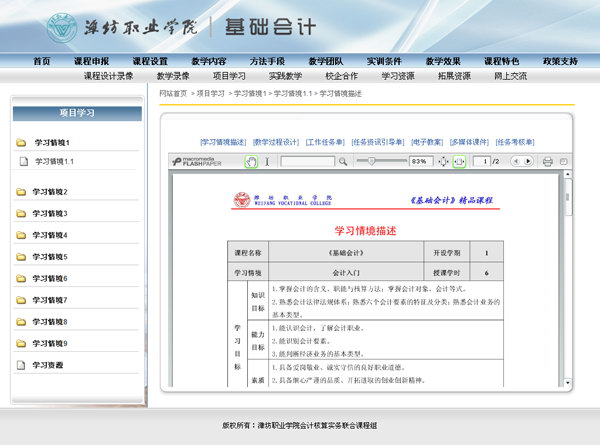Open the 教学团队 menu item
This screenshot has width=600, height=445.
pos(326,61)
